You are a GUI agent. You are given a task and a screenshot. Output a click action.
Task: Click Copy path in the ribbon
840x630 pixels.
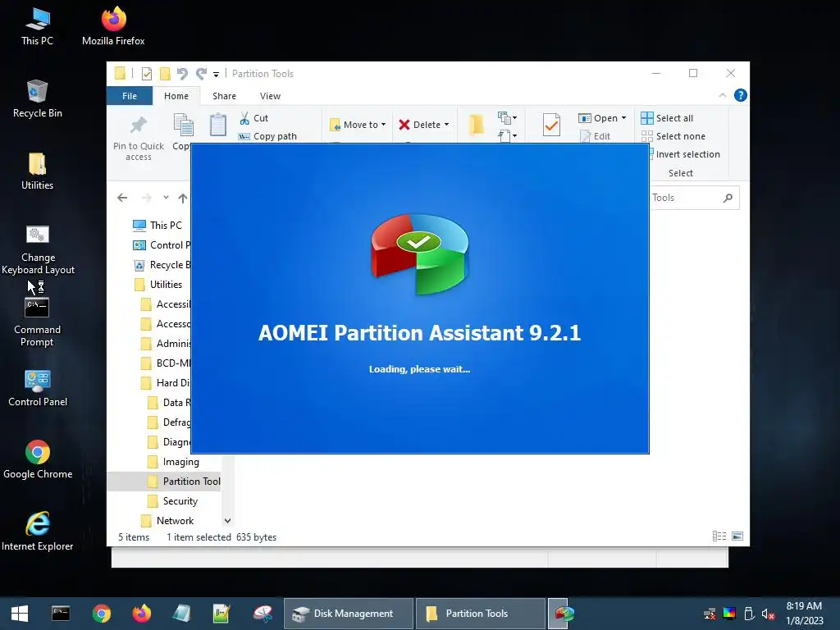pyautogui.click(x=267, y=136)
